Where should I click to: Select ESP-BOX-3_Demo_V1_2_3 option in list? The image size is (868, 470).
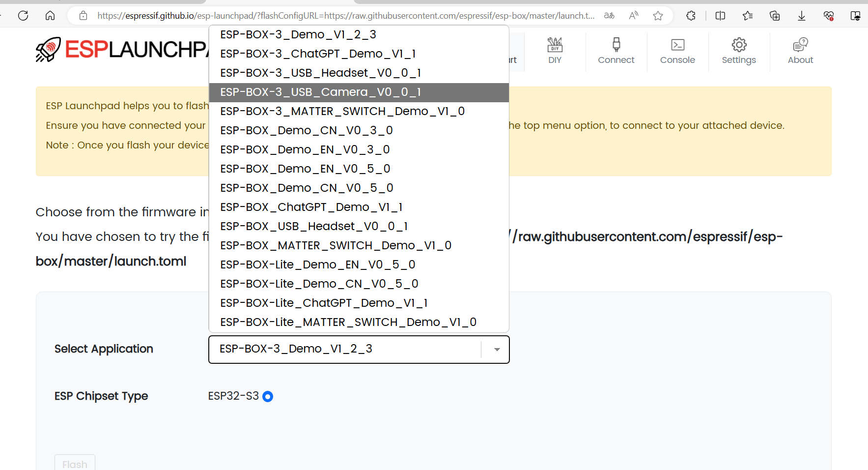[x=359, y=34]
